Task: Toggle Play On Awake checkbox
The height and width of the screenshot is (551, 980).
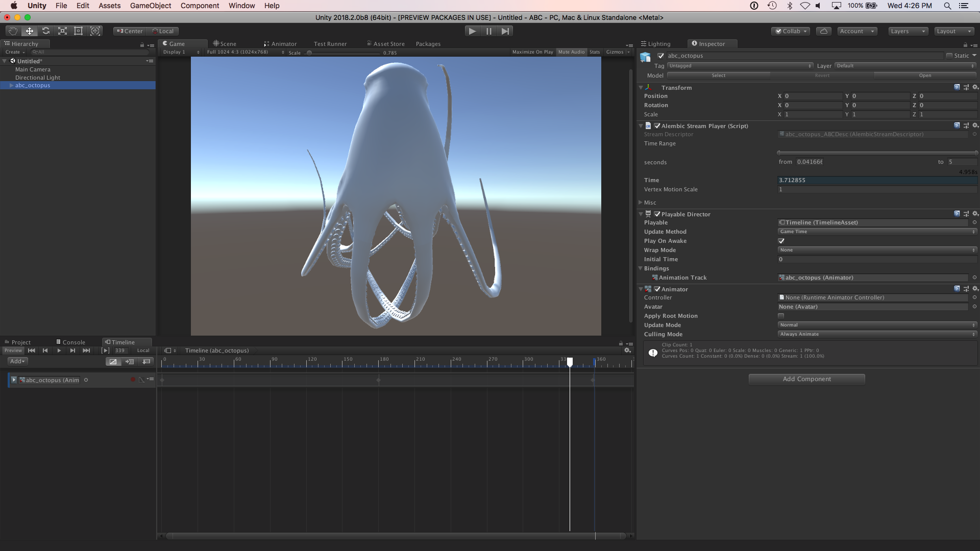Action: coord(781,241)
